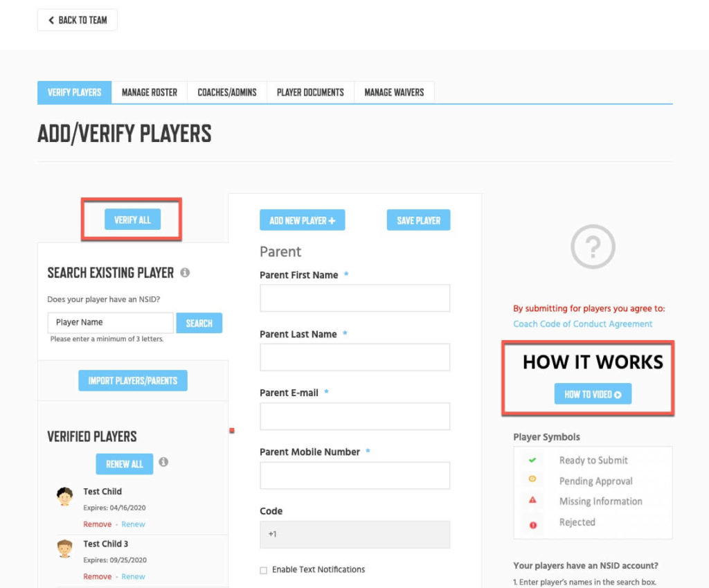Click the Test Child 3 player name

[x=106, y=544]
